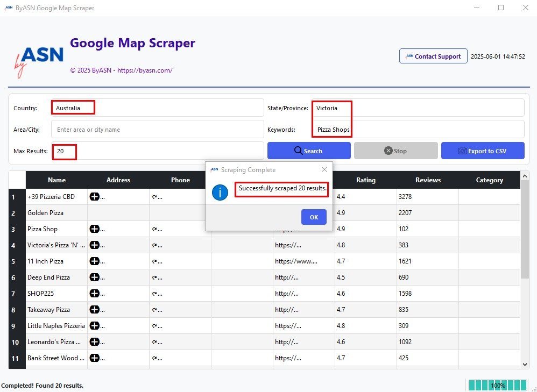Click the https://www.... cell for 11 Inch Pizza
This screenshot has width=537, height=392.
tap(304, 261)
